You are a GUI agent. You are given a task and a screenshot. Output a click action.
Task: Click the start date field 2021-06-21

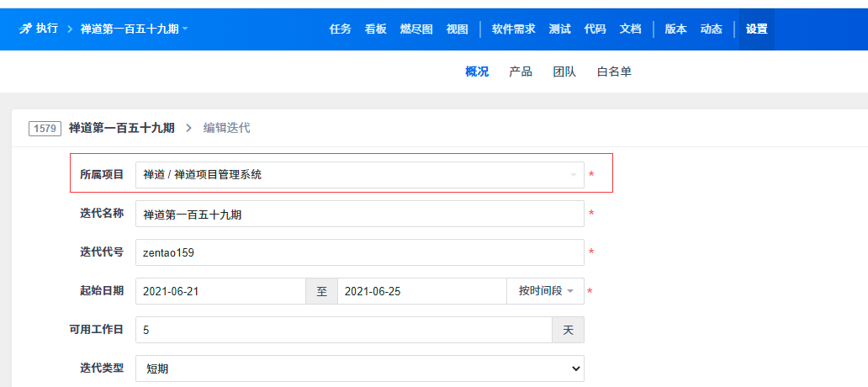[x=220, y=291]
